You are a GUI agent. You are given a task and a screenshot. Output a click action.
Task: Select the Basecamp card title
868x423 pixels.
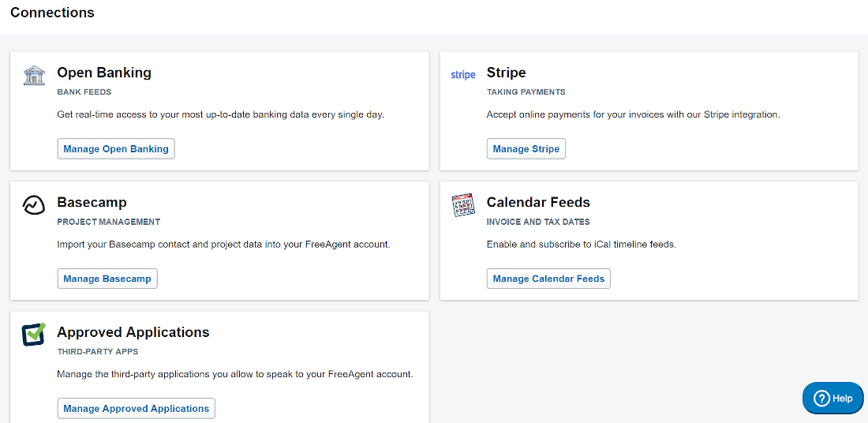tap(92, 203)
